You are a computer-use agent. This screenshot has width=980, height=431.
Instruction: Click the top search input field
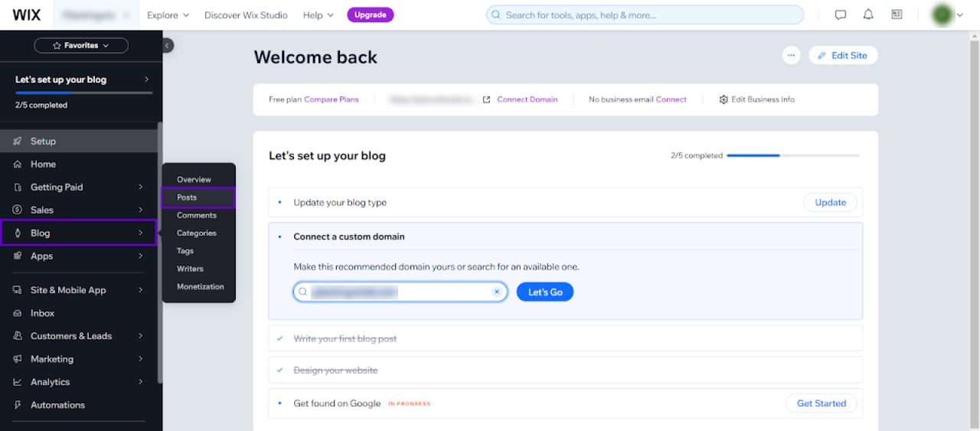pyautogui.click(x=645, y=15)
